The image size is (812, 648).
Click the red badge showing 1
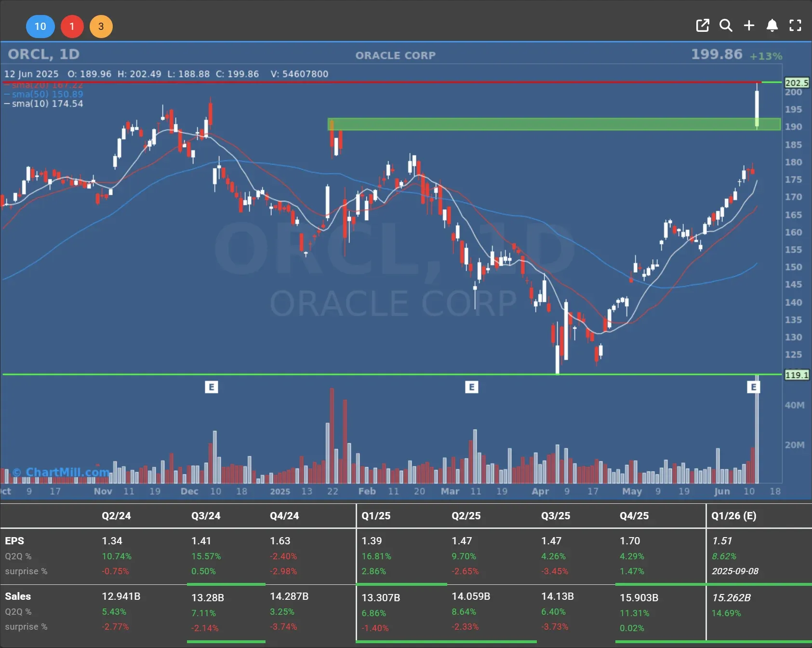tap(72, 27)
